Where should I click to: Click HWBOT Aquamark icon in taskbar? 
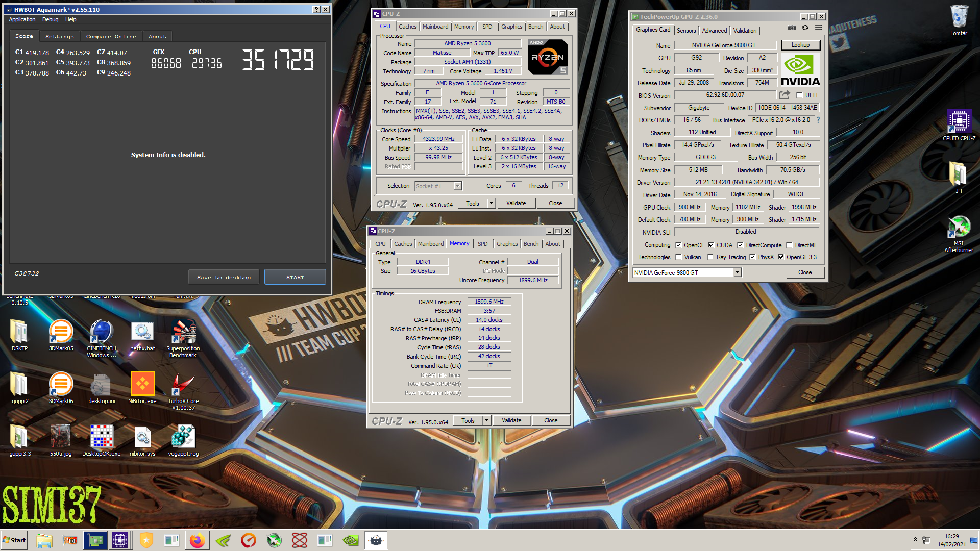[376, 540]
